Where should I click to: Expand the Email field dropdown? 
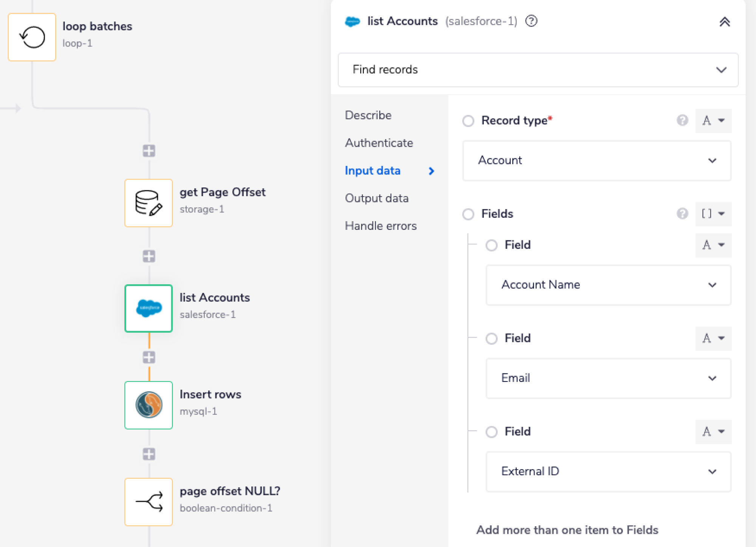[x=608, y=378]
